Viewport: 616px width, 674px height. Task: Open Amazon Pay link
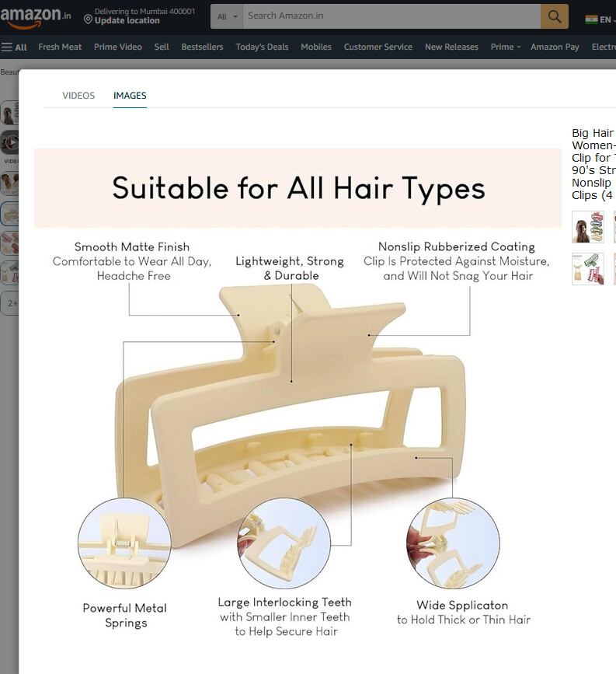555,47
